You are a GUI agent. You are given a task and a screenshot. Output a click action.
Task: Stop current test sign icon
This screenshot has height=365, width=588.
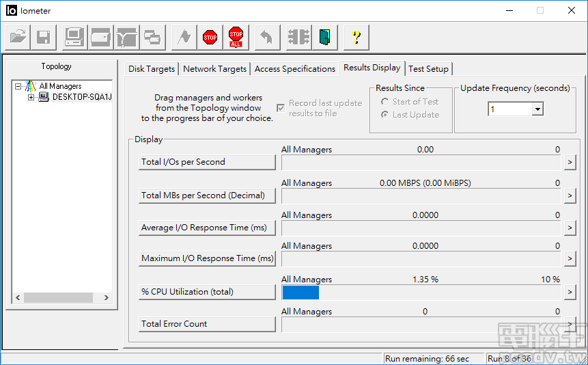click(x=210, y=37)
